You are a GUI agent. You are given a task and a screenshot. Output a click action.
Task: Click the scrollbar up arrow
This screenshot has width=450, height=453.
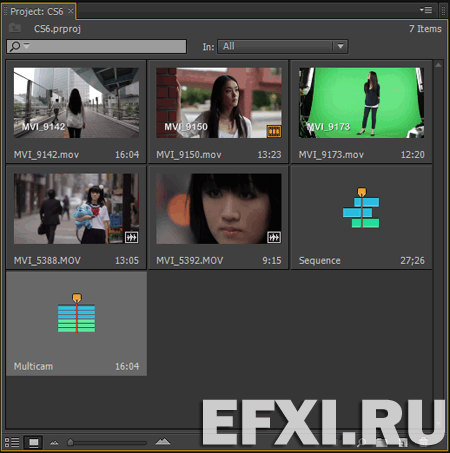(438, 65)
